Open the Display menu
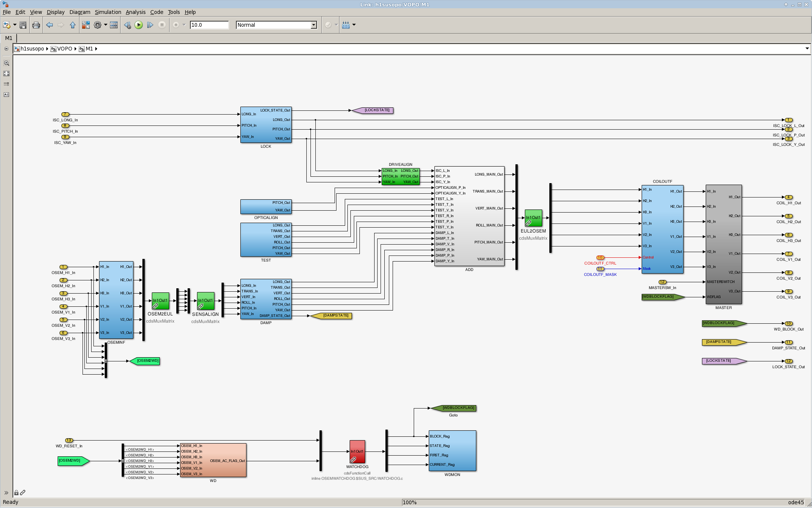The height and width of the screenshot is (508, 812). click(x=55, y=12)
